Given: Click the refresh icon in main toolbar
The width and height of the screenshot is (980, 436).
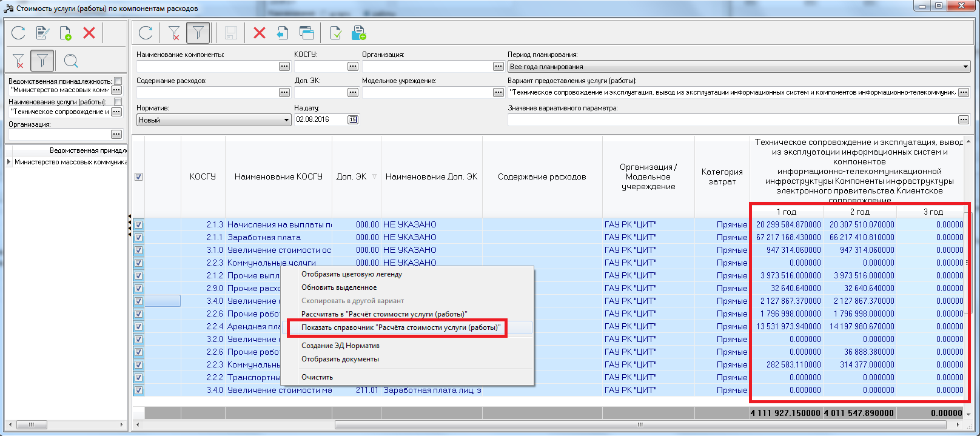Looking at the screenshot, I should click(146, 33).
